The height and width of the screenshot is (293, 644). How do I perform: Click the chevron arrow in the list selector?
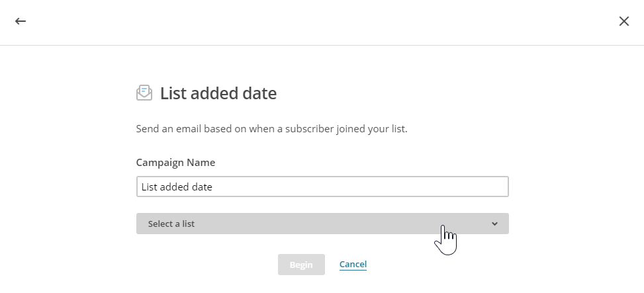tap(494, 224)
